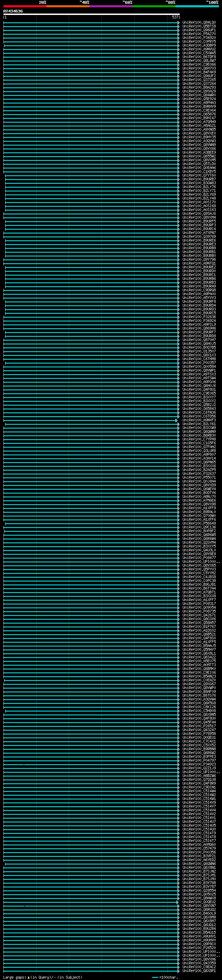The height and width of the screenshot is (980, 222).
Task: Select the UniRef100_Q7FAH2 label
Action: [x=199, y=447]
